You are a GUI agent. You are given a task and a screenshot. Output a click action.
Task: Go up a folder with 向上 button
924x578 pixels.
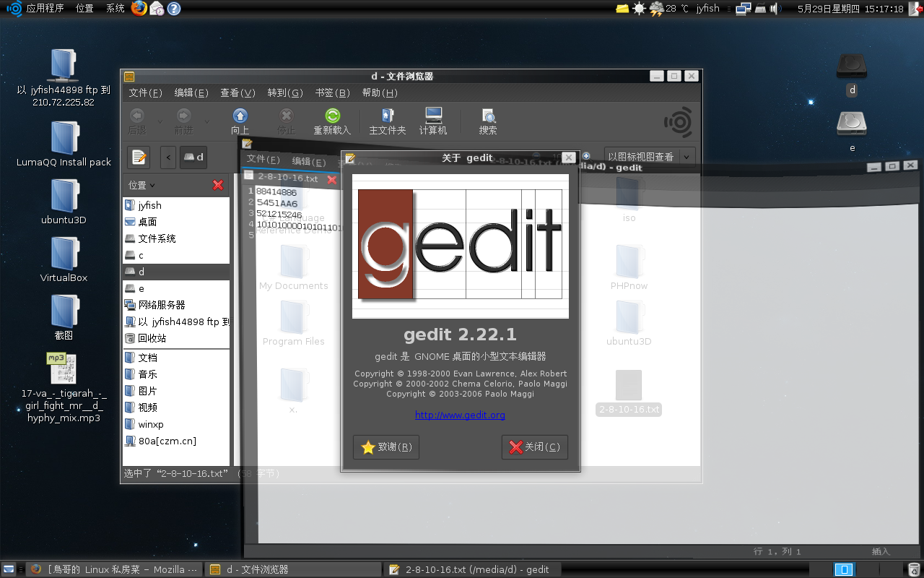click(x=240, y=121)
